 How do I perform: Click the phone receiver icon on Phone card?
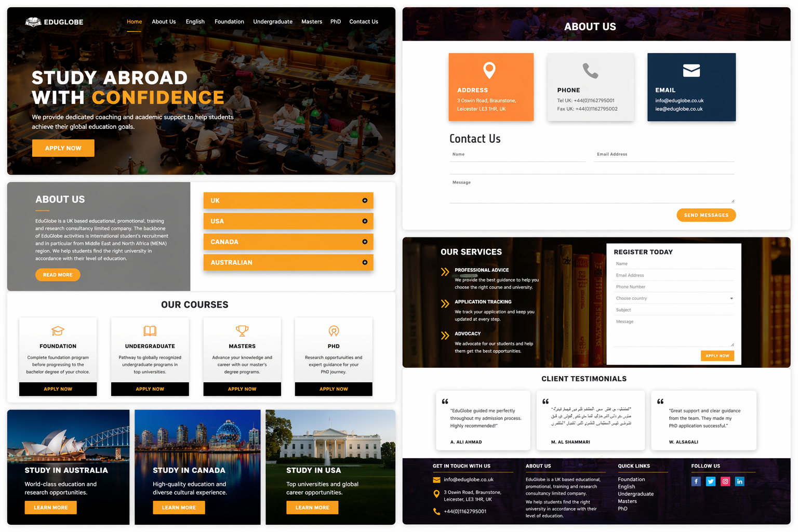[590, 70]
